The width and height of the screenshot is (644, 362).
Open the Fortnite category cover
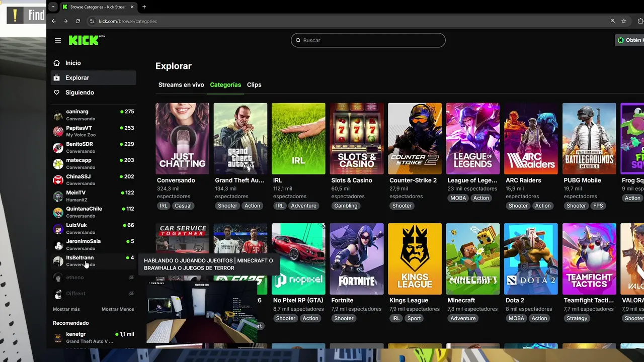[x=357, y=259]
